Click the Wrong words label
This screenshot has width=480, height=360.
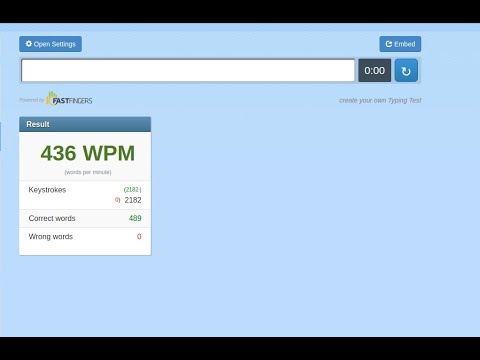(51, 237)
